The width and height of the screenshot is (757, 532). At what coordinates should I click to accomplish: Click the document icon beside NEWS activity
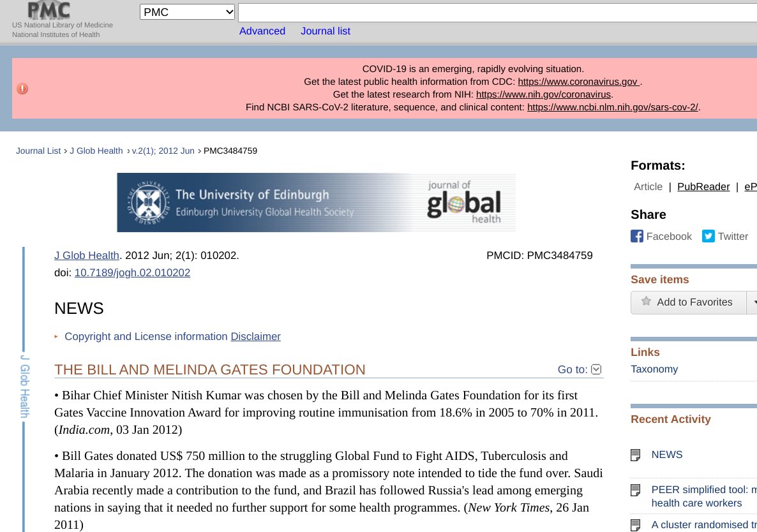coord(635,455)
